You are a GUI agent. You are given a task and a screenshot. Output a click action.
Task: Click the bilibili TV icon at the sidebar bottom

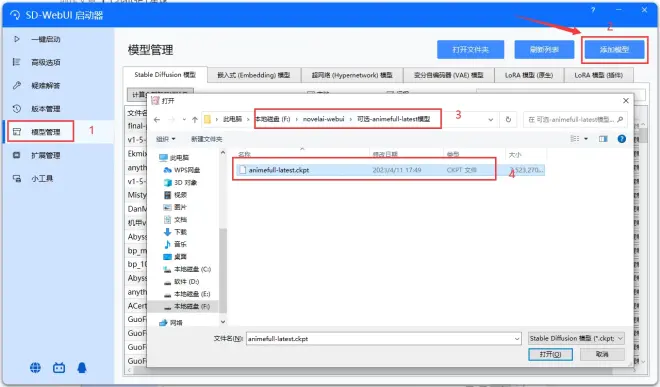(59, 368)
